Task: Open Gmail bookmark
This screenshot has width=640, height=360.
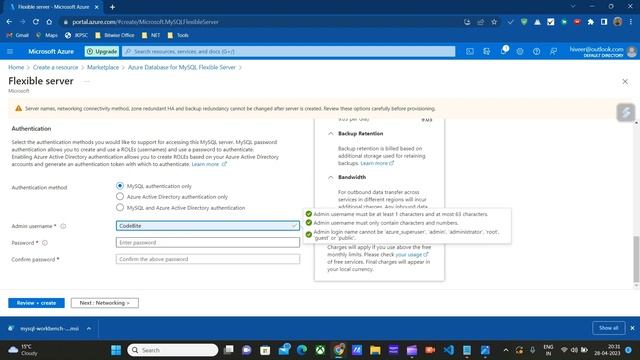Action: click(18, 36)
